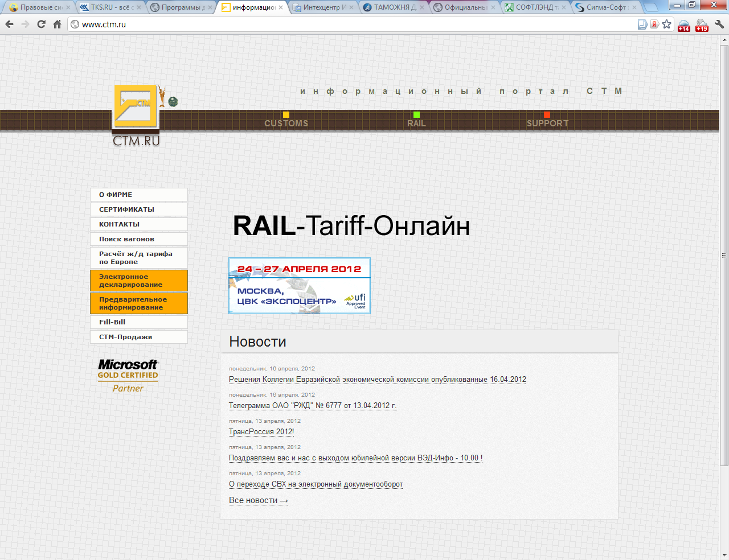
Task: Click the round green emblem near logo
Action: click(x=173, y=101)
